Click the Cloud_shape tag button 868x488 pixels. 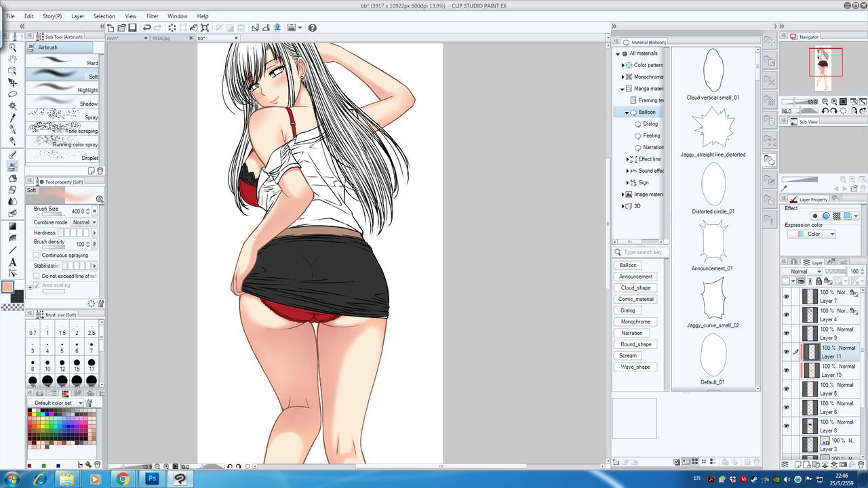click(635, 287)
